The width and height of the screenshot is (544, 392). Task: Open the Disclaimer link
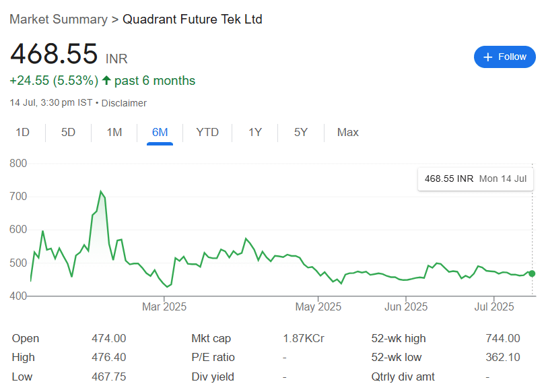pyautogui.click(x=124, y=103)
